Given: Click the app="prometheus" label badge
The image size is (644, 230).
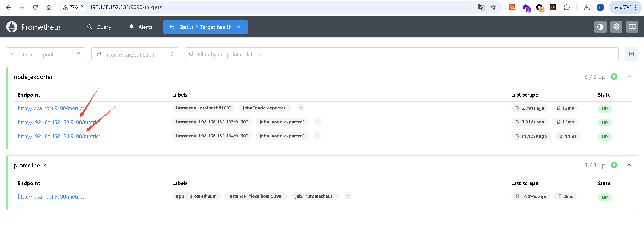Looking at the screenshot, I should click(196, 196).
